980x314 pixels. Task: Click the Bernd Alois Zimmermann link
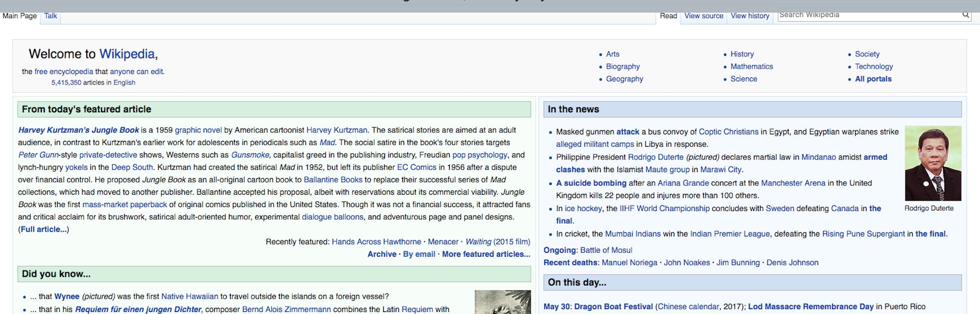[x=286, y=310]
